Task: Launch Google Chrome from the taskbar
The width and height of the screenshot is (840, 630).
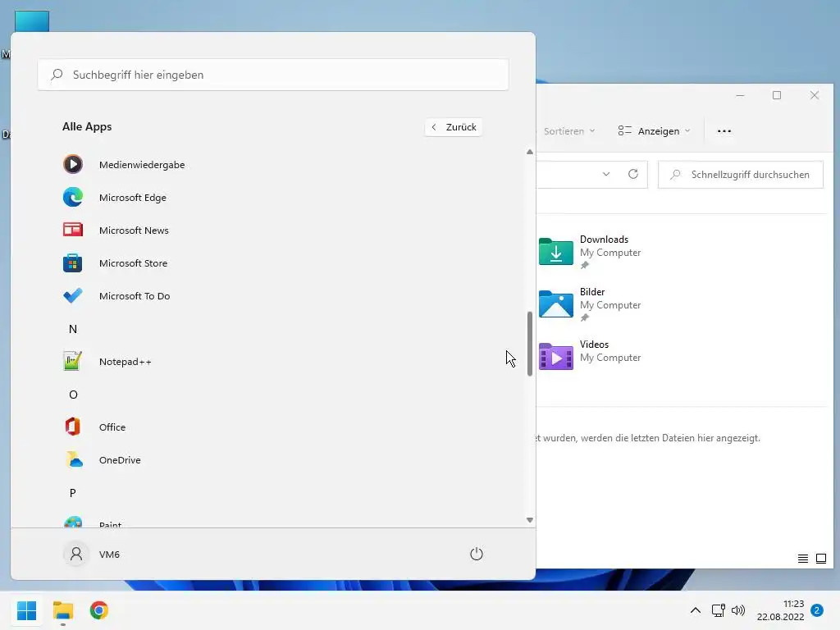Action: [x=99, y=610]
